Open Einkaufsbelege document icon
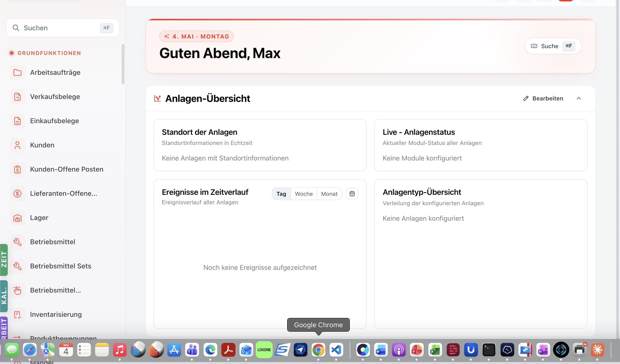 tap(17, 121)
